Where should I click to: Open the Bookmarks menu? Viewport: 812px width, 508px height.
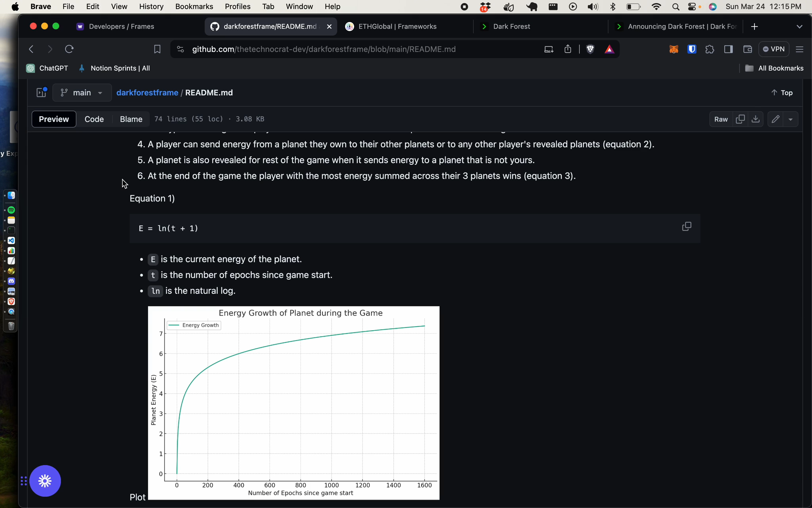click(194, 6)
